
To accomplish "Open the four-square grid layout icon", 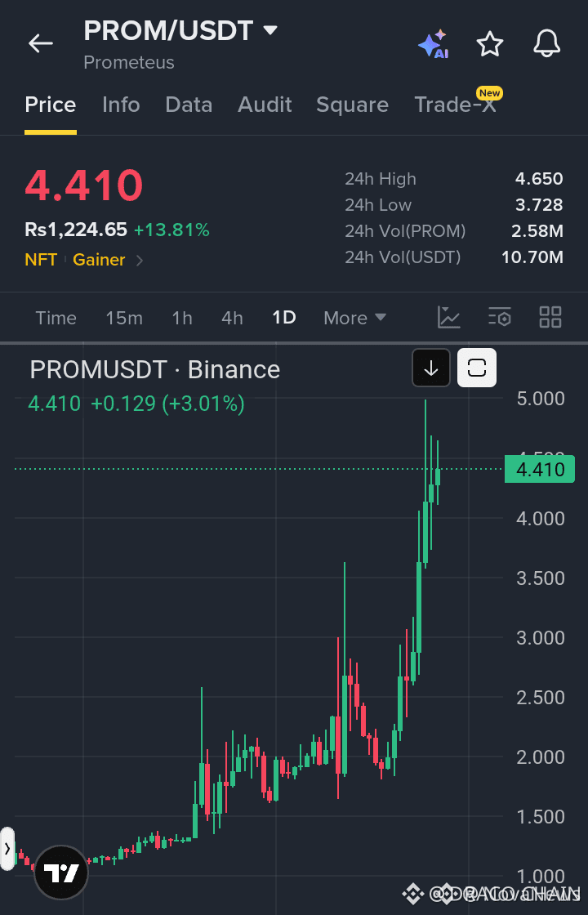I will [x=550, y=318].
